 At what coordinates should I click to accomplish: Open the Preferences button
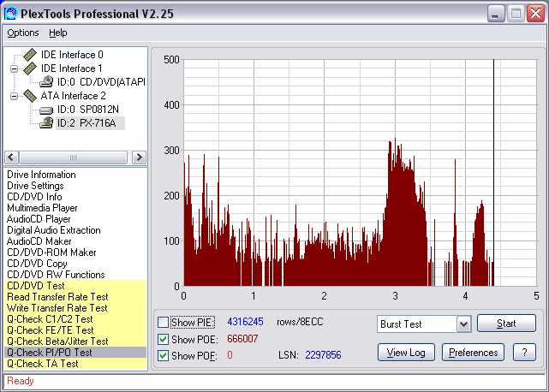coord(473,353)
